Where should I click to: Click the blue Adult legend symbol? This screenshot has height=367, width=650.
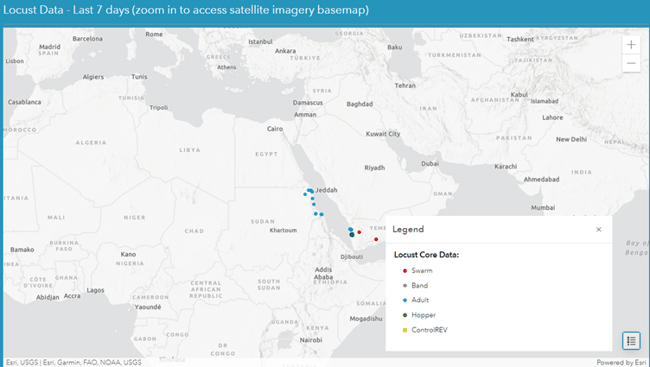[x=405, y=300]
